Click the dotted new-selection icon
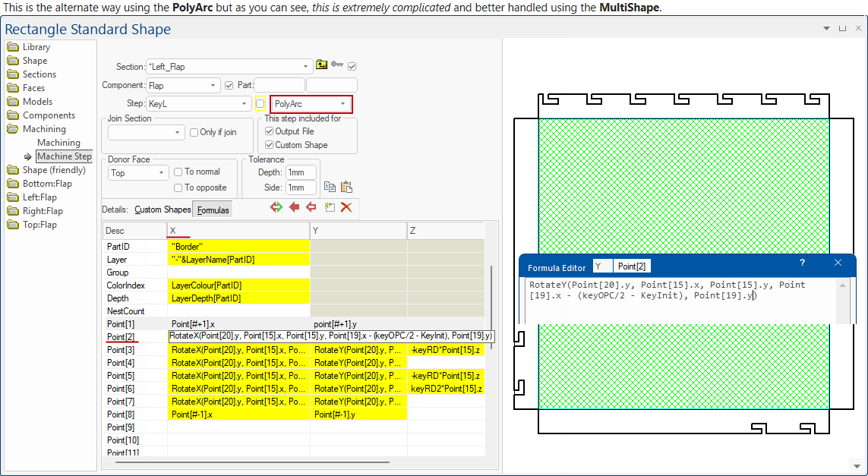This screenshot has width=868, height=476. pos(330,207)
